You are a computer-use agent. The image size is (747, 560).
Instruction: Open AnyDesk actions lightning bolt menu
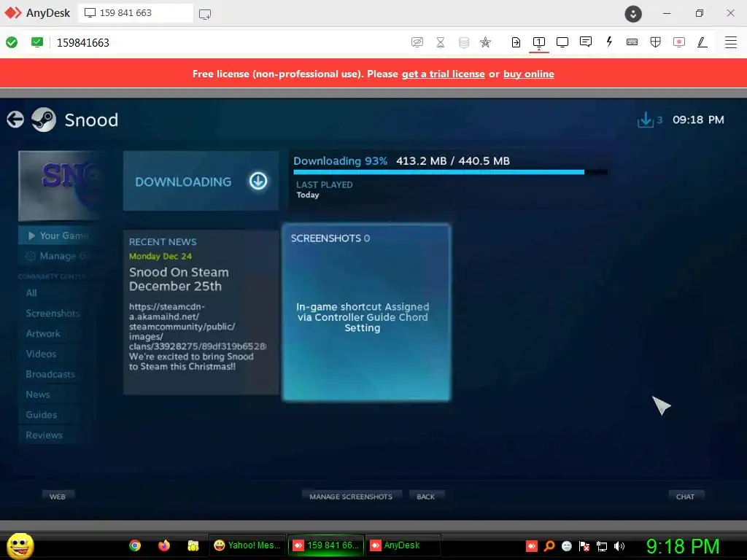tap(609, 42)
